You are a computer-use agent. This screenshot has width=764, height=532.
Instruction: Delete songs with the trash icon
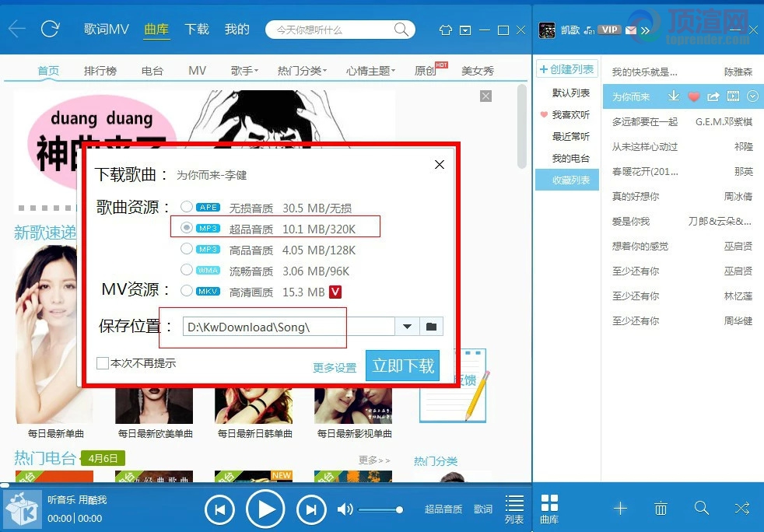point(661,509)
